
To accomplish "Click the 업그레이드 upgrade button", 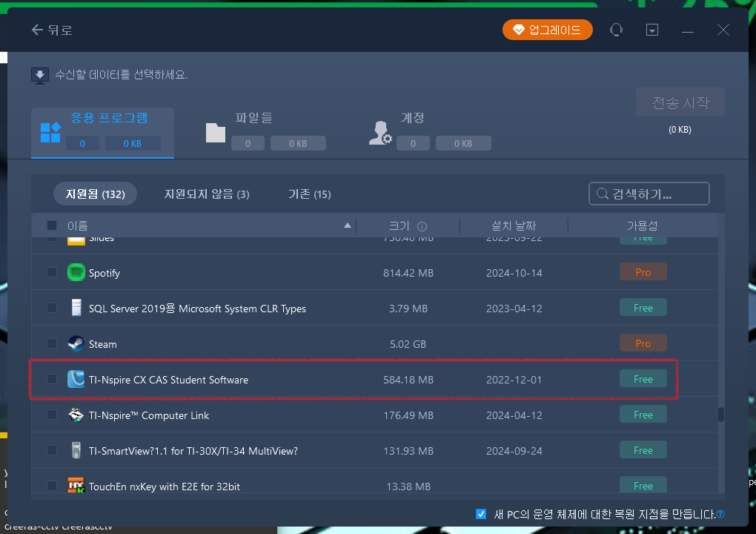I will pyautogui.click(x=547, y=30).
